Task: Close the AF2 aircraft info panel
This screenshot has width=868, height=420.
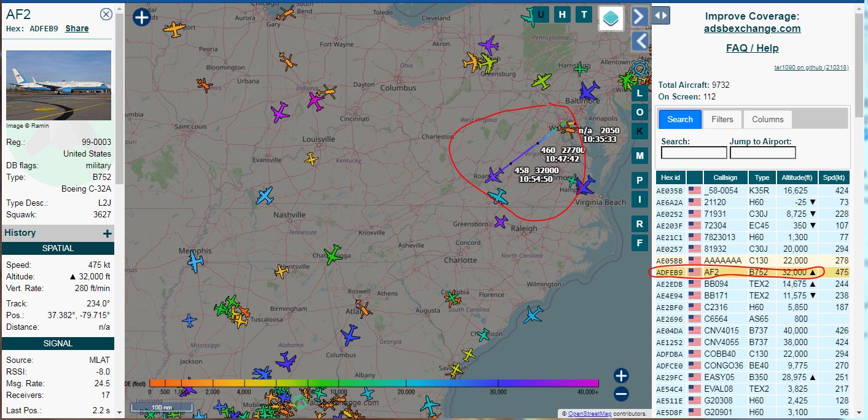Action: (x=106, y=14)
